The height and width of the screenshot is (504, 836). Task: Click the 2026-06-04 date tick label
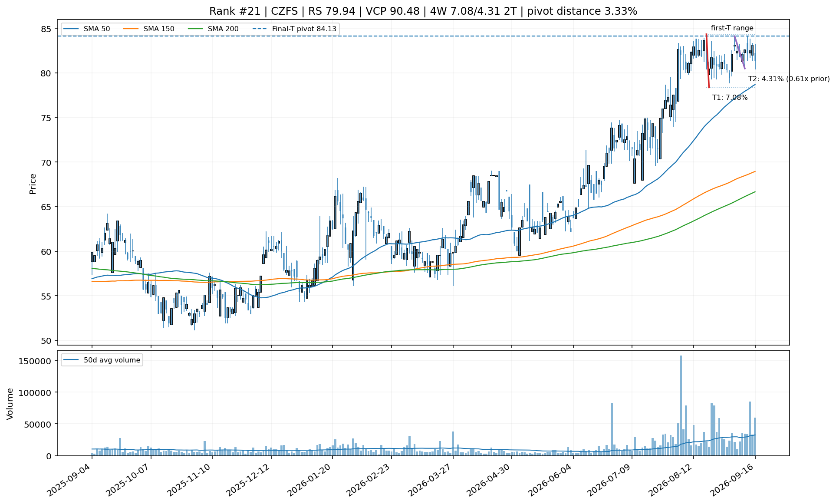551,480
